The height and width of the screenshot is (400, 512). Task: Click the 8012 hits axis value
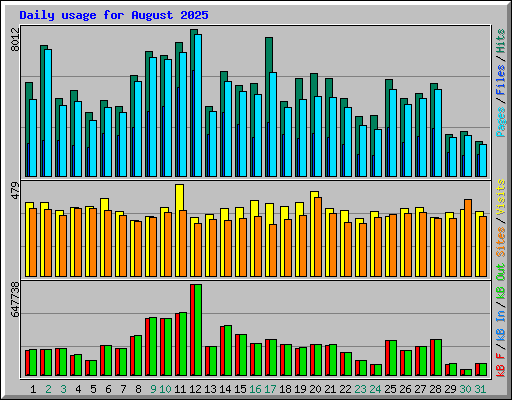(15, 40)
